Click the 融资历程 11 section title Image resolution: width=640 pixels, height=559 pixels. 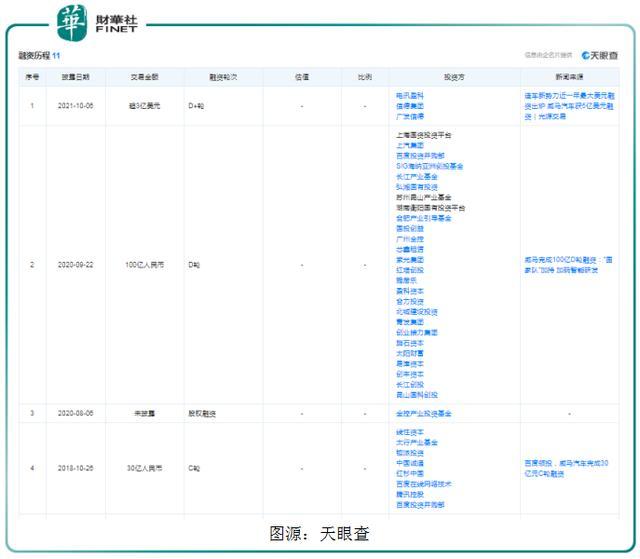[39, 55]
